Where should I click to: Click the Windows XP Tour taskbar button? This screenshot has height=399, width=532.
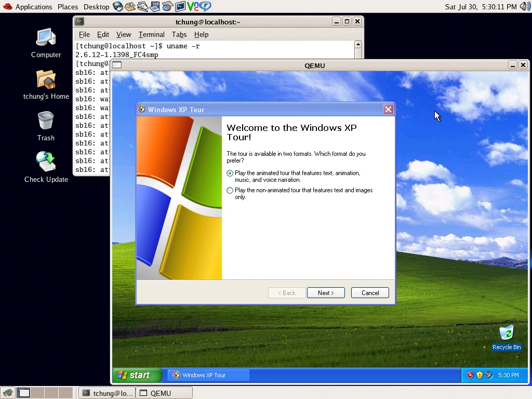coord(209,375)
